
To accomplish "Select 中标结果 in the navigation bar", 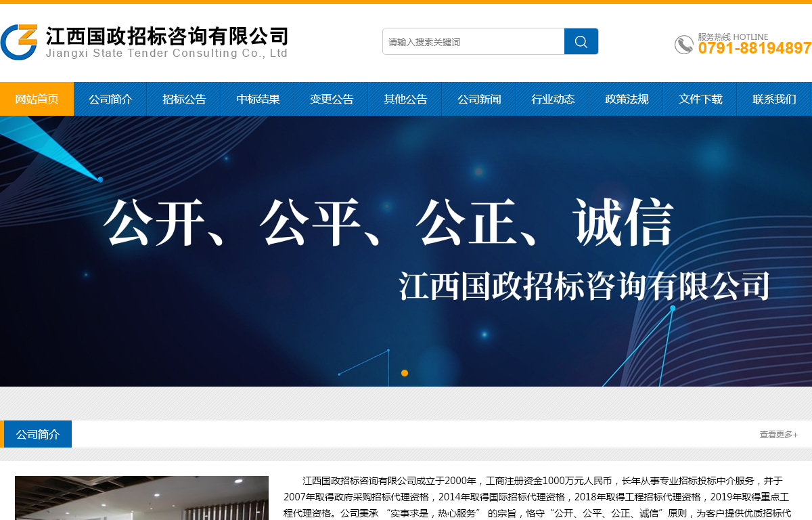I will tap(258, 99).
